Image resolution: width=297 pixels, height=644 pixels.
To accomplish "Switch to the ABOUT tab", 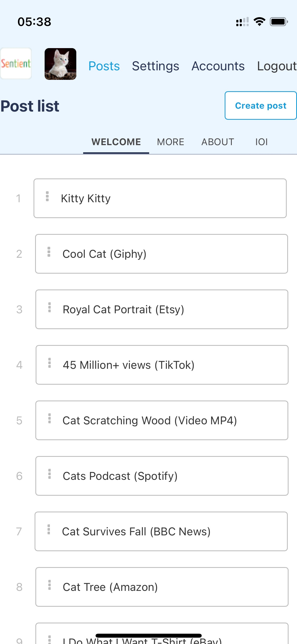I will click(218, 142).
